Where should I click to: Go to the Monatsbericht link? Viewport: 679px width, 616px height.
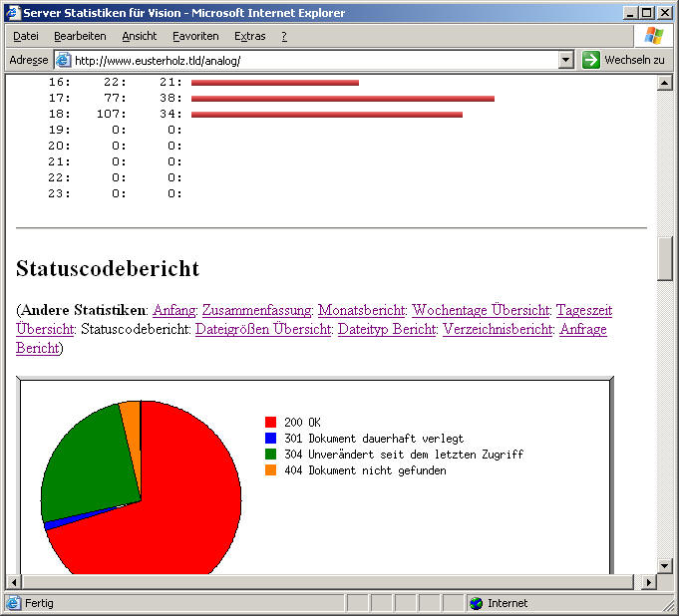tap(361, 310)
